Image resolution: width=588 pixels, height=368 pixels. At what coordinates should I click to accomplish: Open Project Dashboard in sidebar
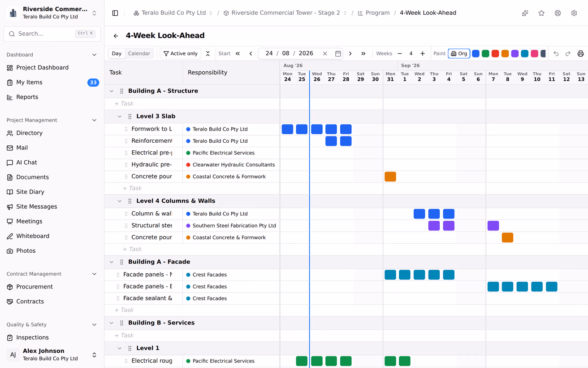click(52, 68)
